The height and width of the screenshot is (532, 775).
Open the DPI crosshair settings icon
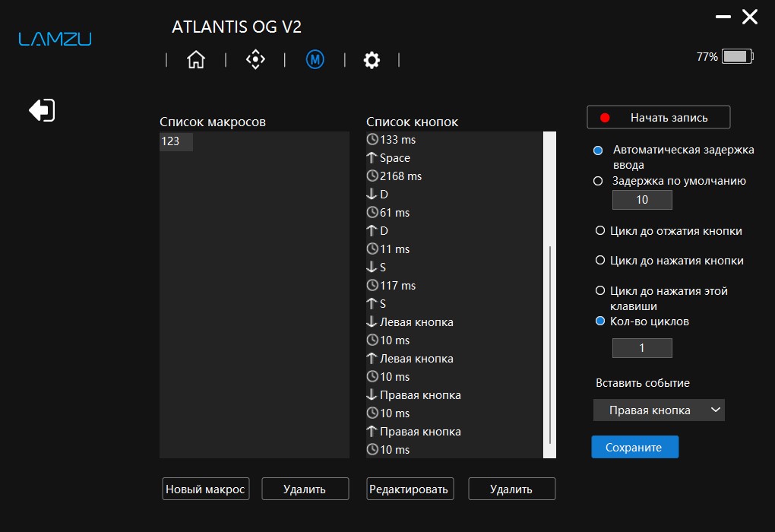coord(255,60)
